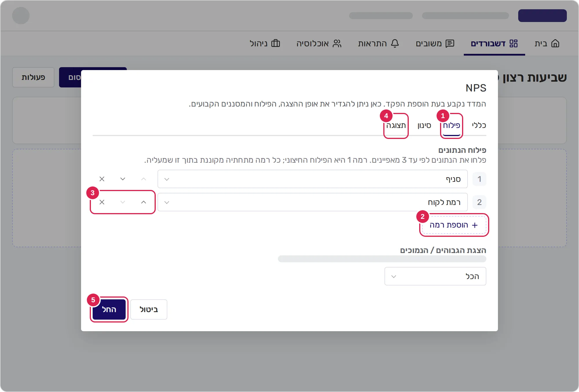
Task: Open התראות notifications nav item
Action: (378, 43)
